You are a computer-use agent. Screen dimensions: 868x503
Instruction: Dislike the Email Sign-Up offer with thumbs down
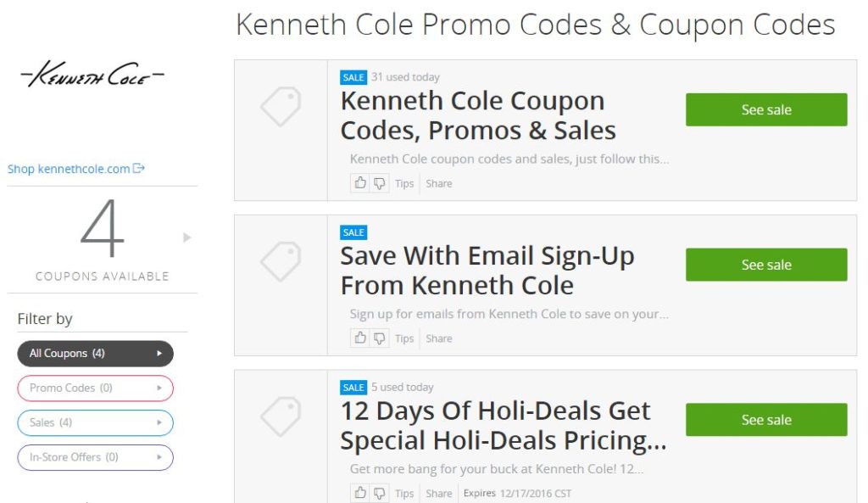tap(379, 338)
